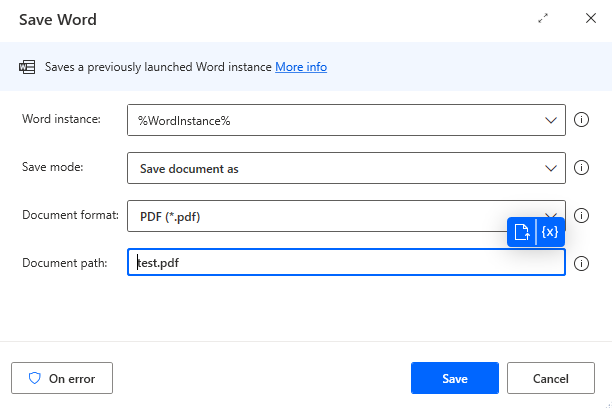Viewport: 612px width, 408px height.
Task: Expand Word instance dropdown arrow
Action: click(x=551, y=120)
